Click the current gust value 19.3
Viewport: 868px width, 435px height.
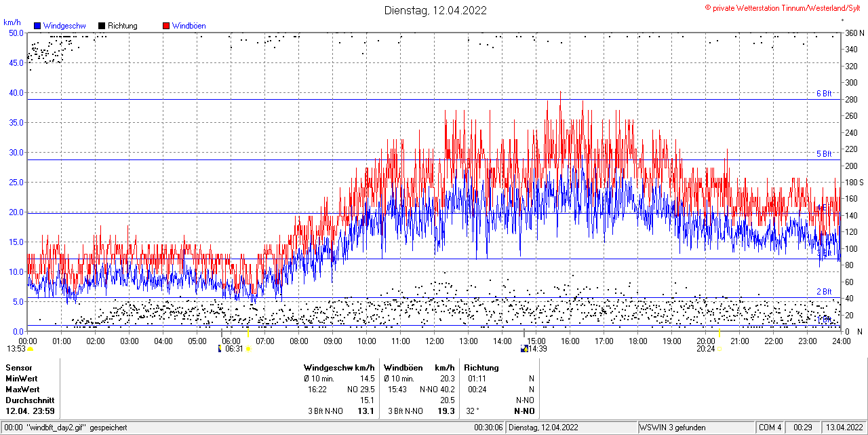coord(446,411)
